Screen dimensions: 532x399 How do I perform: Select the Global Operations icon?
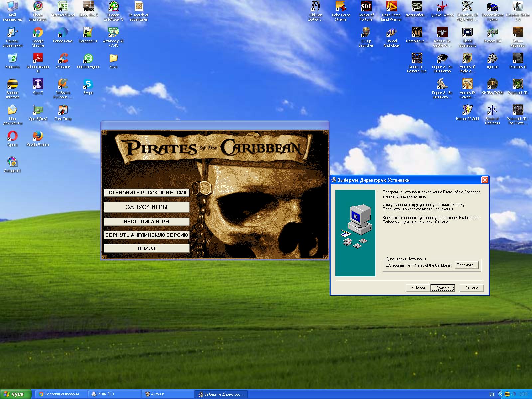point(467,37)
